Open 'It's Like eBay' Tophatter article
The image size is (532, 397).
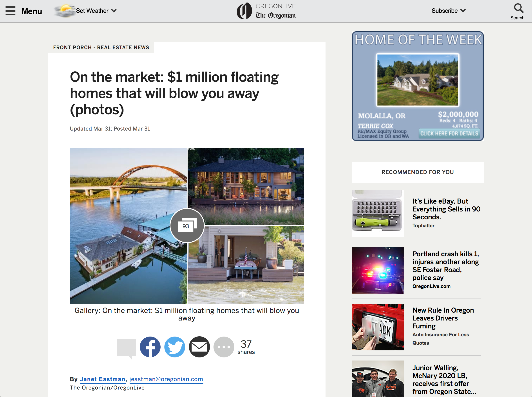pos(446,209)
